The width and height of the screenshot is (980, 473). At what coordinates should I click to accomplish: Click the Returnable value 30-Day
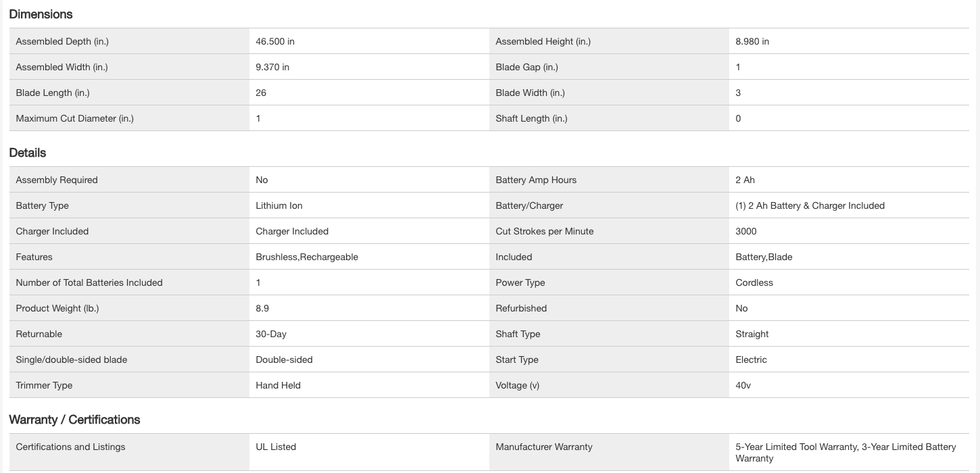point(271,334)
